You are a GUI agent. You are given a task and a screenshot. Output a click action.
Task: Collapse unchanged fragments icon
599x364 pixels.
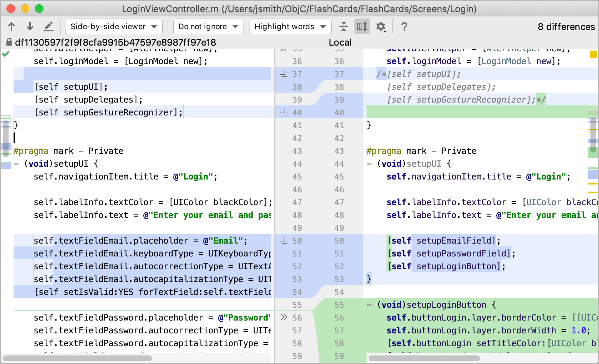coord(343,26)
